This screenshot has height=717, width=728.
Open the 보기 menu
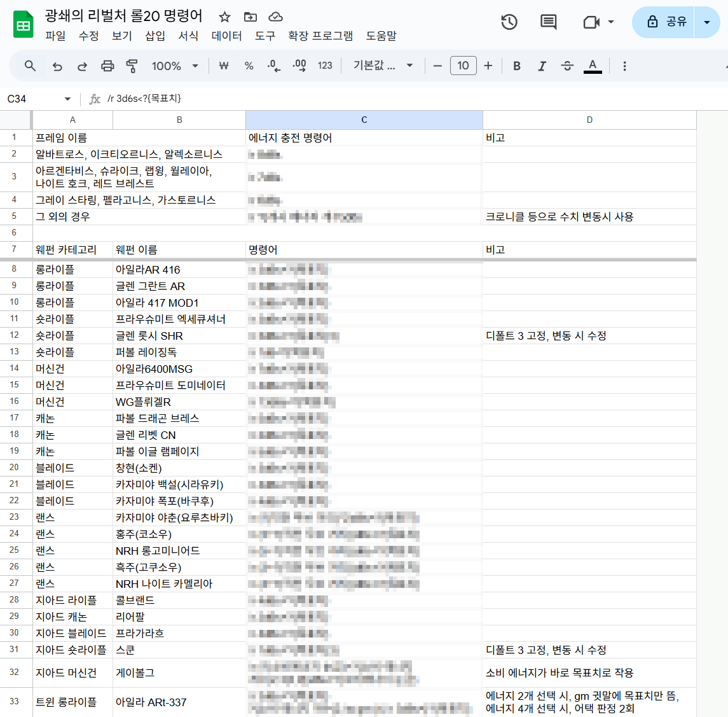click(121, 36)
